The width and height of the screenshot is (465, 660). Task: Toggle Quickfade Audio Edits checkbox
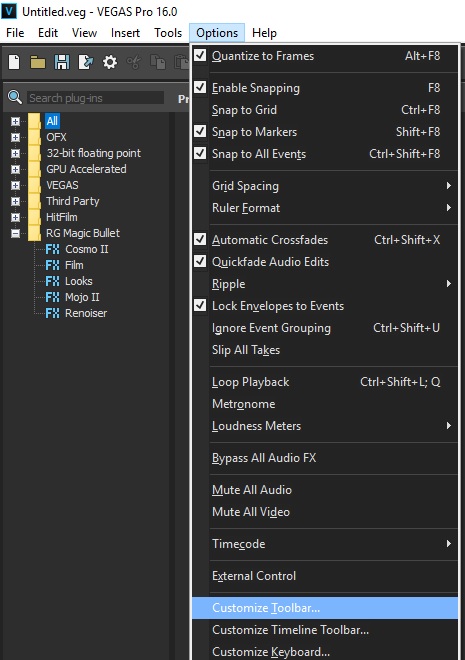200,261
